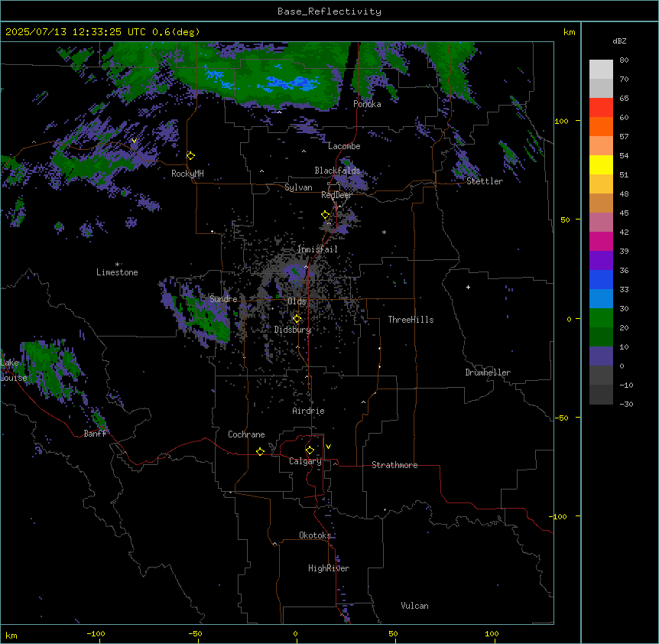Click the 0 tick on bottom axis
Viewport: 659px width, 644px height.
(295, 633)
